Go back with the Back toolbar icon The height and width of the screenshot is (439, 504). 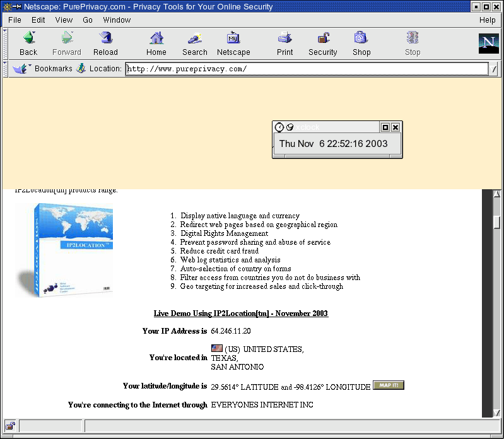point(29,38)
